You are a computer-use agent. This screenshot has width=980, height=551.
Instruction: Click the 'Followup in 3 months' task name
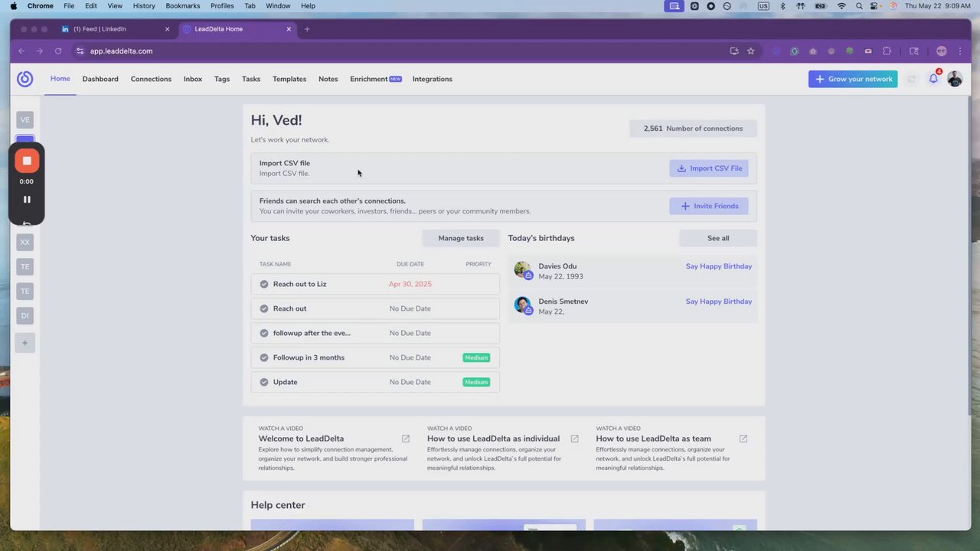309,357
